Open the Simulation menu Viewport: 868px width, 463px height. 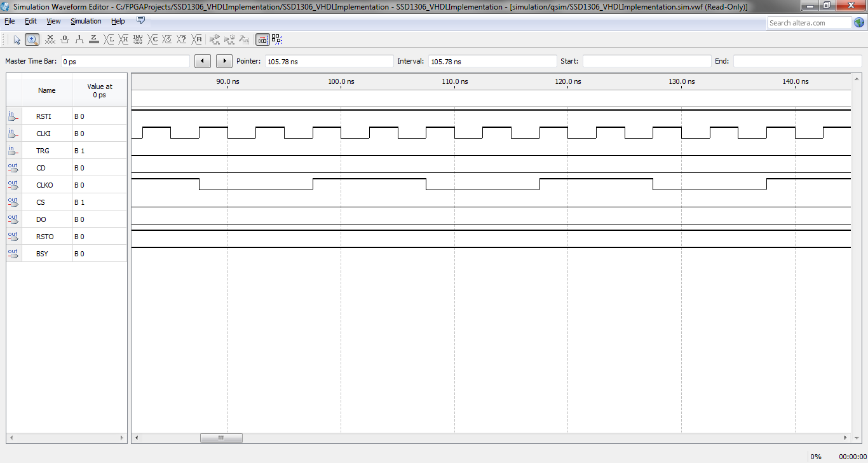coord(86,21)
